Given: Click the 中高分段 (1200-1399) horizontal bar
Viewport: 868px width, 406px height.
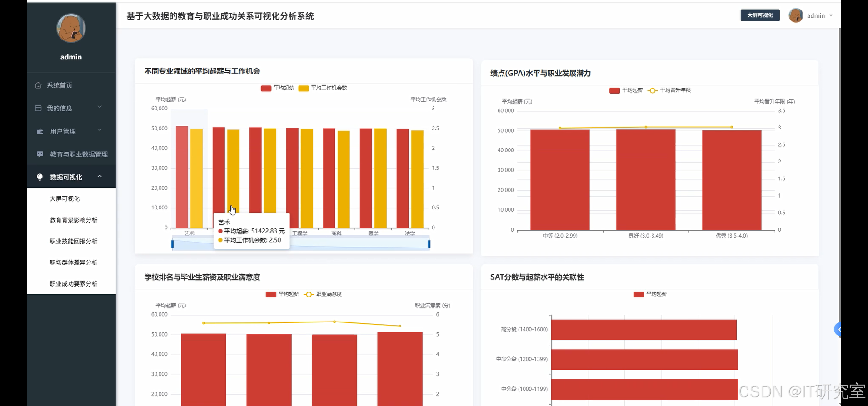Looking at the screenshot, I should click(x=644, y=359).
